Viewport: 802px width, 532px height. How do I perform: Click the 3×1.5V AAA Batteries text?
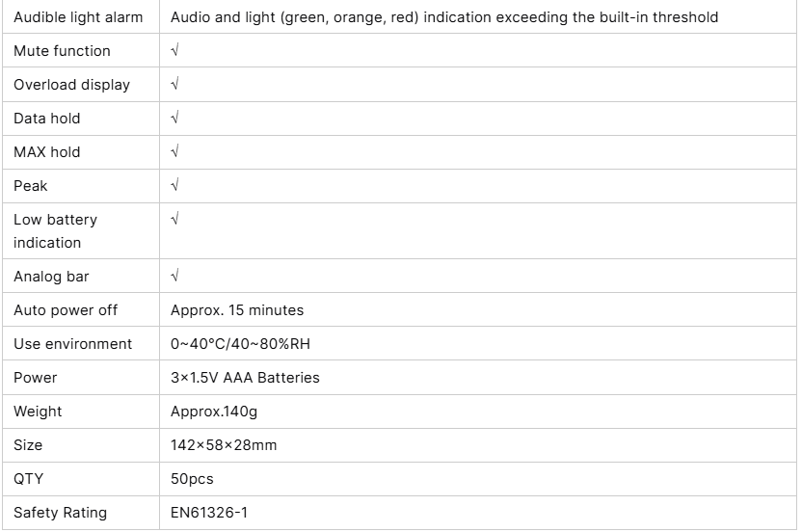coord(245,378)
